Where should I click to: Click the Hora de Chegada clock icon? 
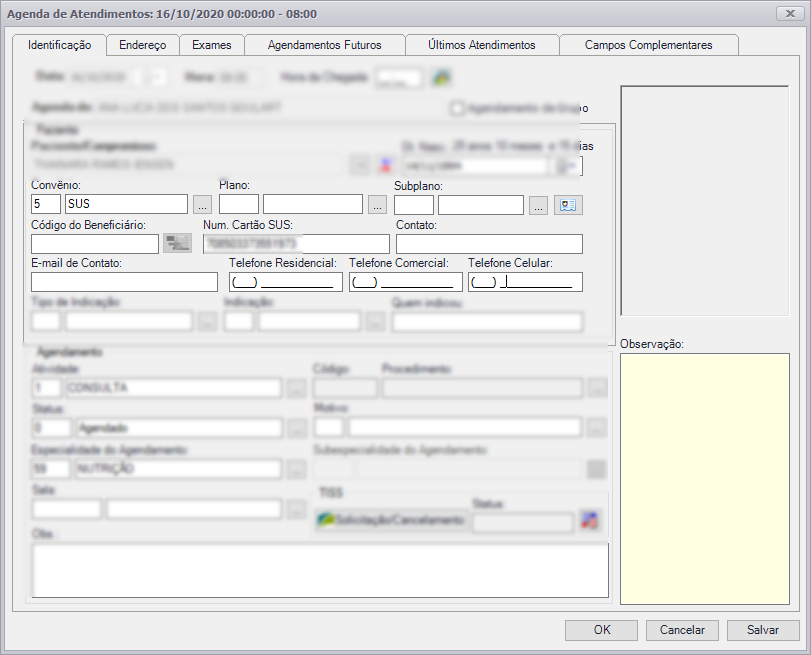click(441, 78)
